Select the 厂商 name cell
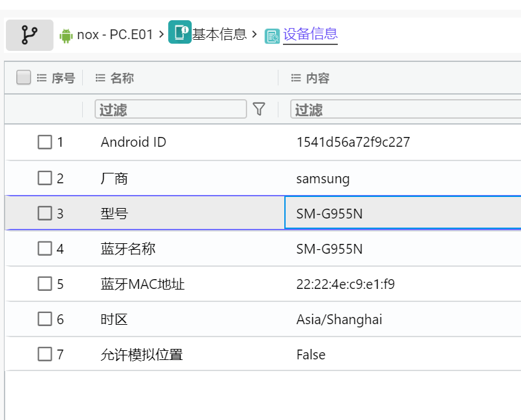Screen dimensions: 521x420 tap(114, 179)
